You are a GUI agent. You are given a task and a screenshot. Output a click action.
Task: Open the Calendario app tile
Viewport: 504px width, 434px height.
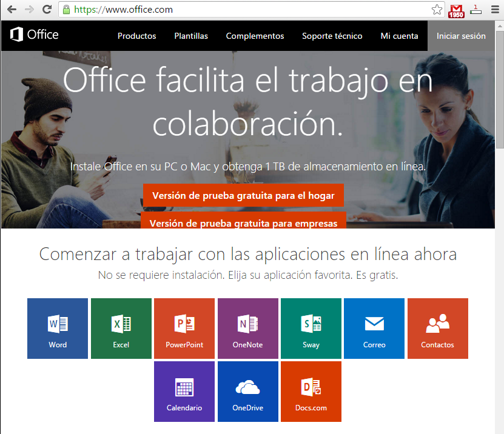tap(184, 392)
